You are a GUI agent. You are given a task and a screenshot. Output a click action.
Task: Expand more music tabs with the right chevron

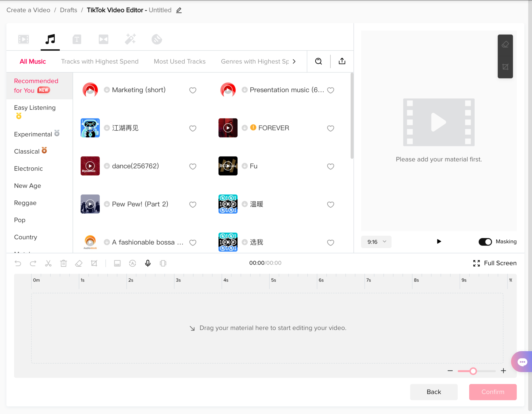pyautogui.click(x=294, y=61)
